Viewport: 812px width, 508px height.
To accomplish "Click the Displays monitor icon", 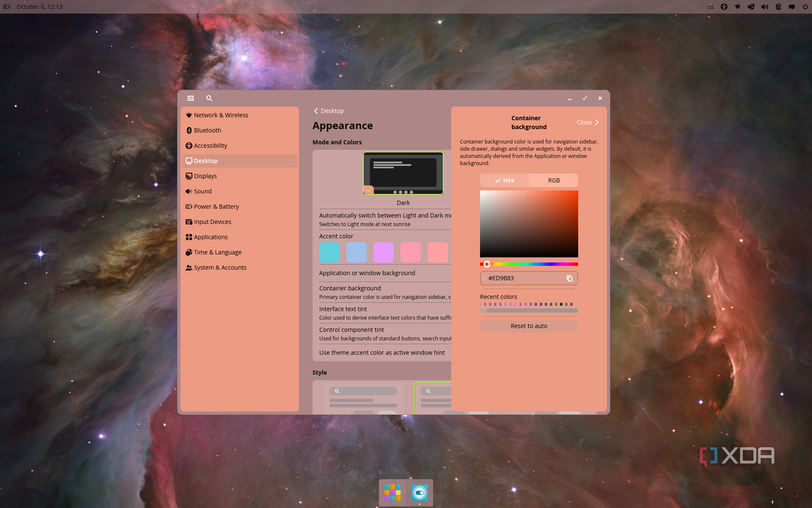I will (x=189, y=176).
